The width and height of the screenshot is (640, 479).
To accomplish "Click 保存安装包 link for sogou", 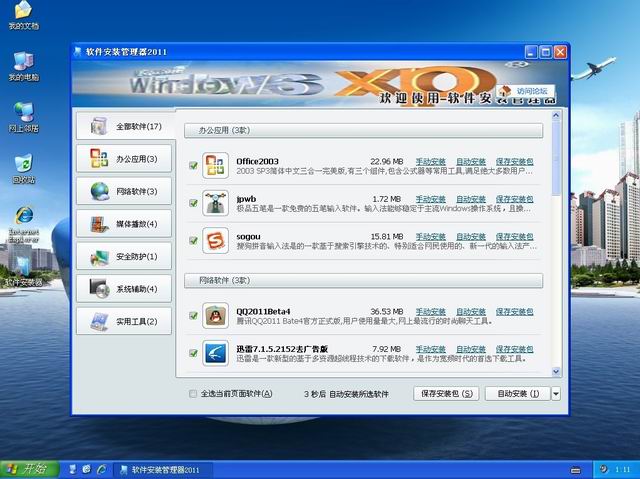I will 514,237.
